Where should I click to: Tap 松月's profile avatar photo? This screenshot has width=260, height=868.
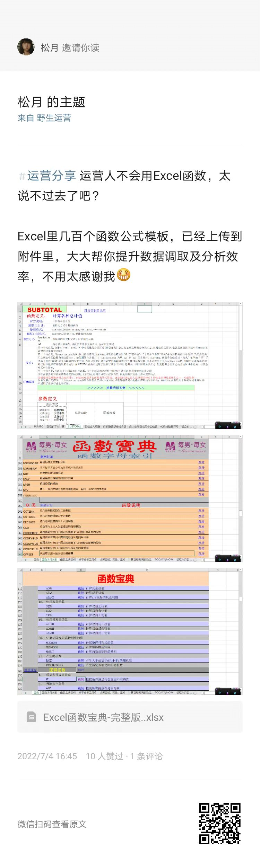click(26, 47)
